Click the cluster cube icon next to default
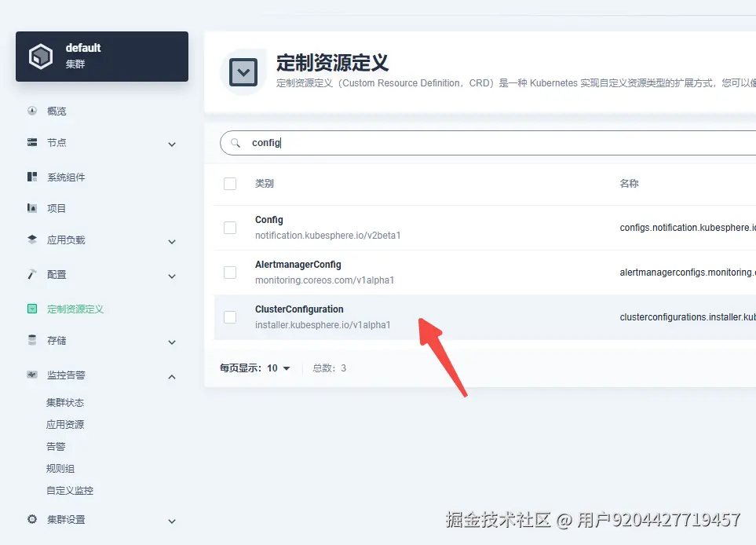The width and height of the screenshot is (756, 545). pyautogui.click(x=41, y=57)
